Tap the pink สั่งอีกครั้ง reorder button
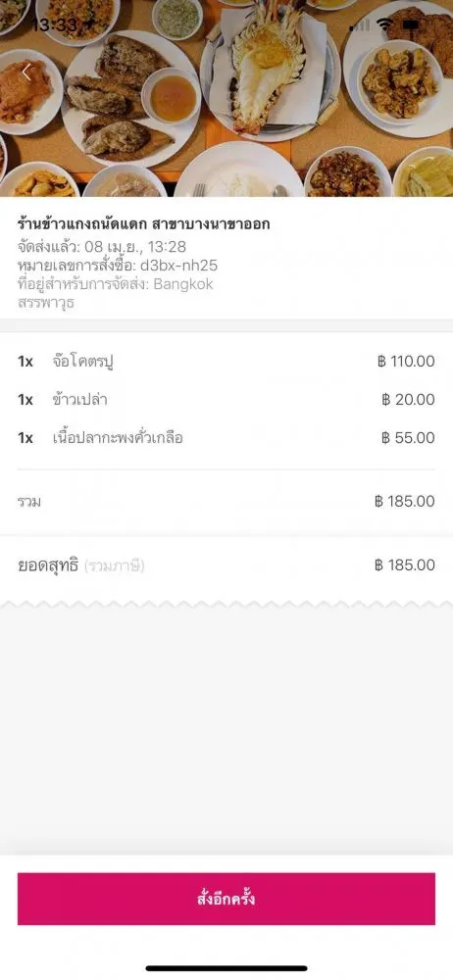The height and width of the screenshot is (980, 453). click(x=226, y=899)
